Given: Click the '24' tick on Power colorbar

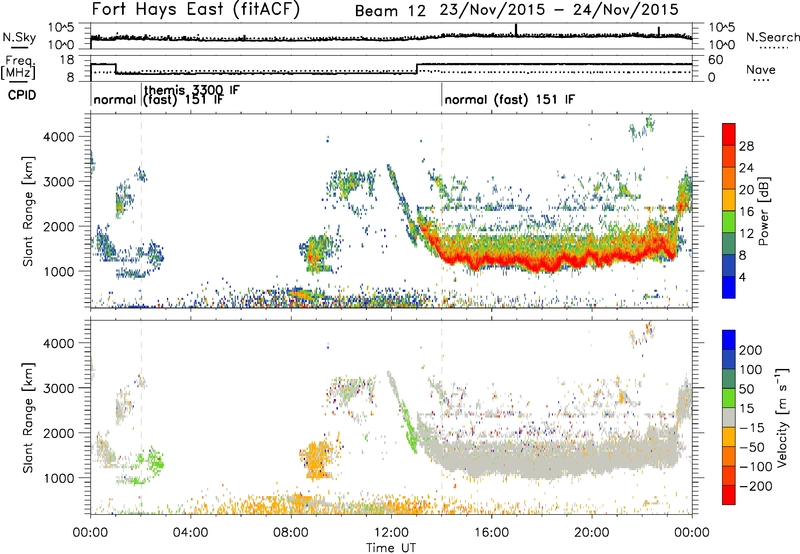Looking at the screenshot, I should pyautogui.click(x=746, y=168).
